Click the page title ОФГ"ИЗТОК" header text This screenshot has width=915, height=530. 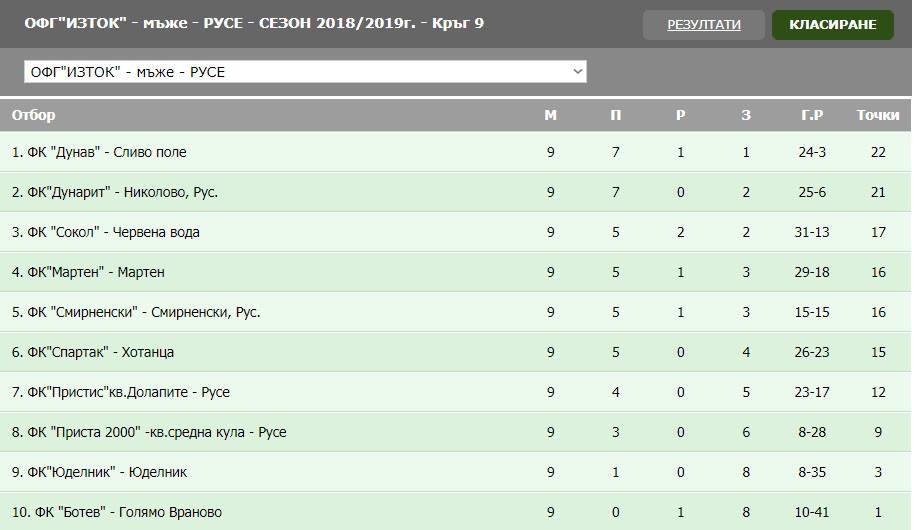[x=254, y=23]
